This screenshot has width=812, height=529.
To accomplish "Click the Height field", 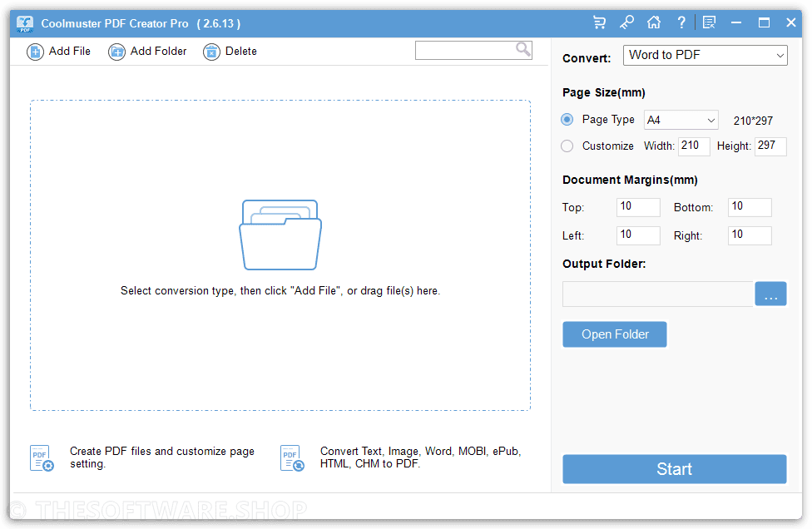I will [x=770, y=146].
